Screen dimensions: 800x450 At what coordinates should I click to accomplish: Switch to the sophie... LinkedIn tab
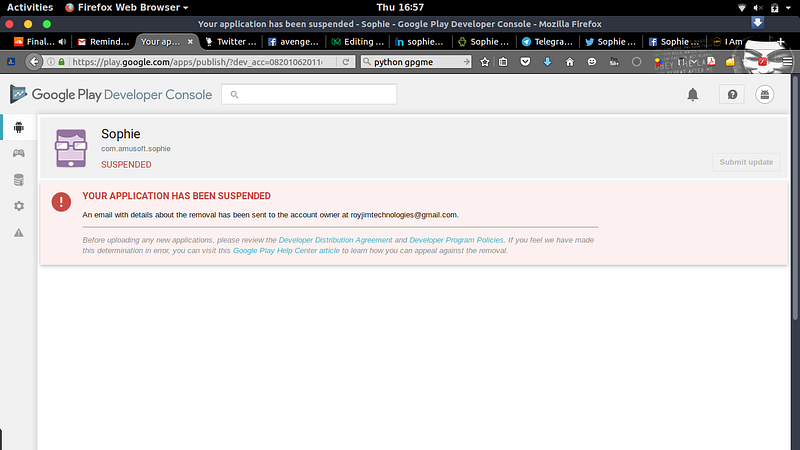point(420,42)
